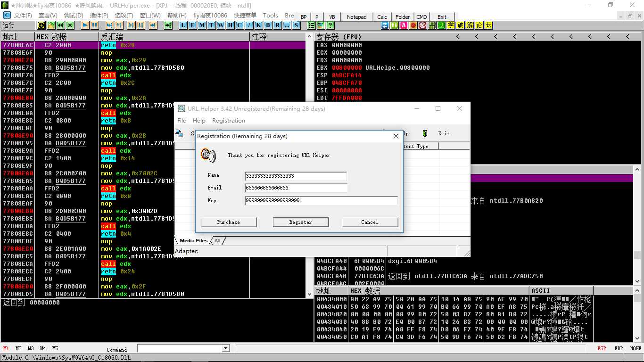Open the 窗口(W) menu
The height and width of the screenshot is (362, 644).
(150, 16)
